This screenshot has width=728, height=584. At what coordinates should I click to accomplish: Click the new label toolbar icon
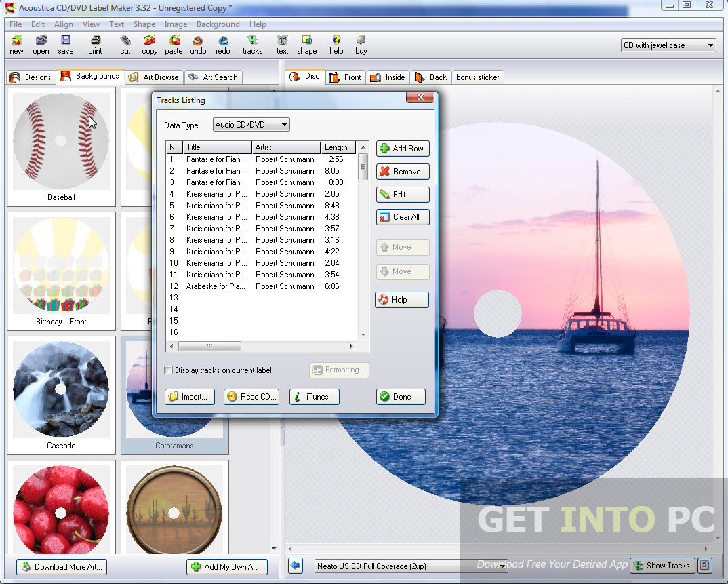[x=17, y=45]
